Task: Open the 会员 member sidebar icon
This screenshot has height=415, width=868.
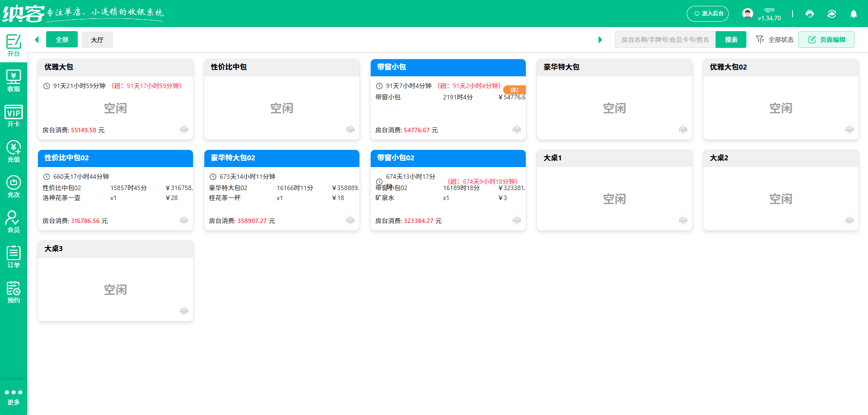Action: 14,222
